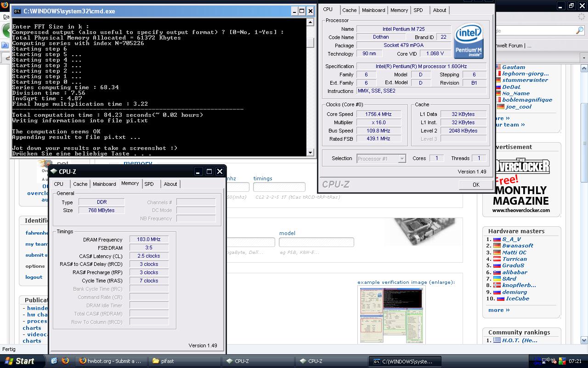
Task: Click the cmd.exe title bar icon
Action: click(x=17, y=11)
